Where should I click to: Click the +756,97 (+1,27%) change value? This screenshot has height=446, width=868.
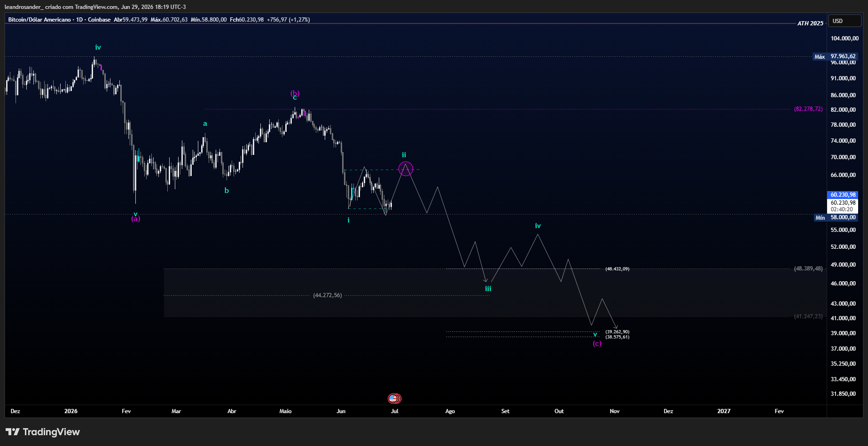289,20
